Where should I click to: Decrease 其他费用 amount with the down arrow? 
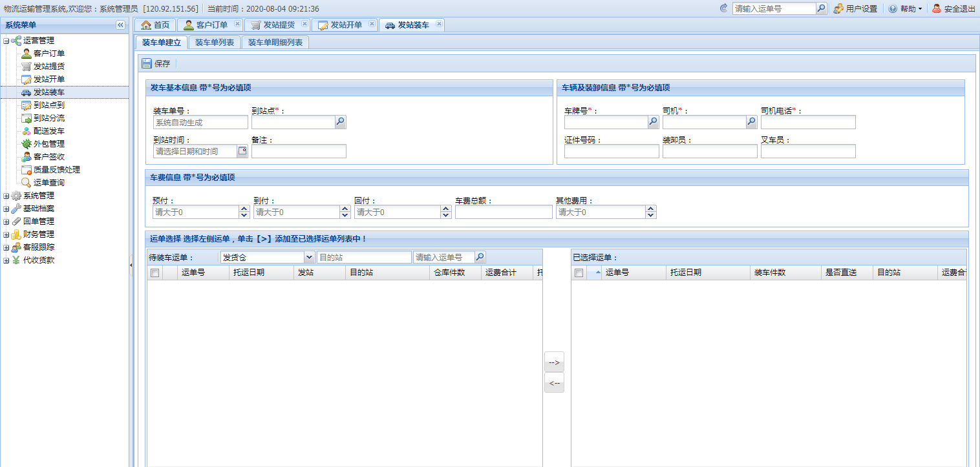coord(651,215)
